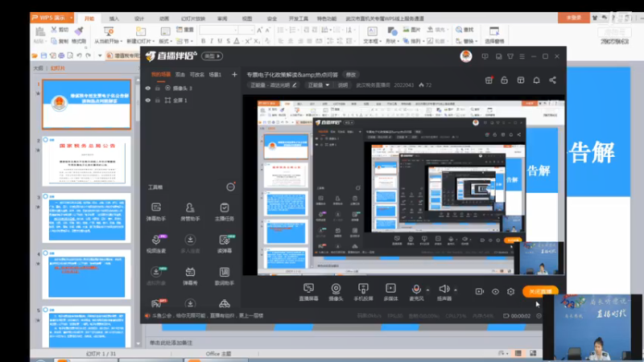
Task: Add a new scene with plus icon
Action: pos(234,75)
